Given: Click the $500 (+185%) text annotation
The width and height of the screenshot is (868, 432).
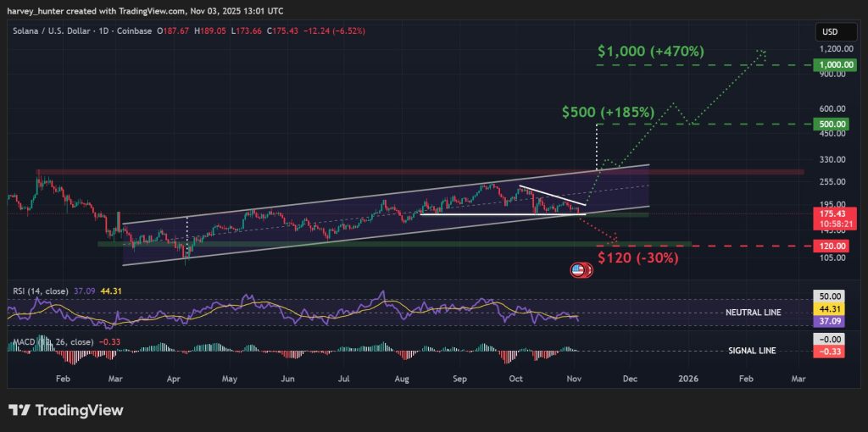Looking at the screenshot, I should point(607,112).
